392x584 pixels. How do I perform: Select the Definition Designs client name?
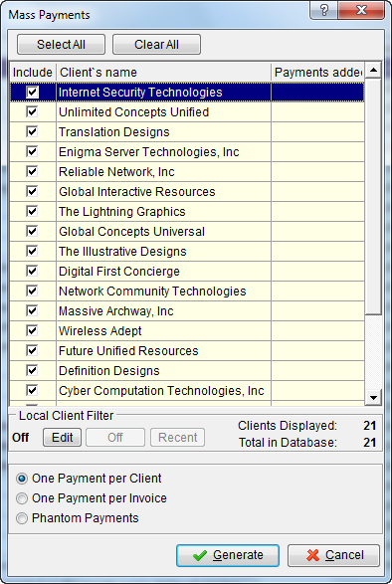[x=109, y=370]
